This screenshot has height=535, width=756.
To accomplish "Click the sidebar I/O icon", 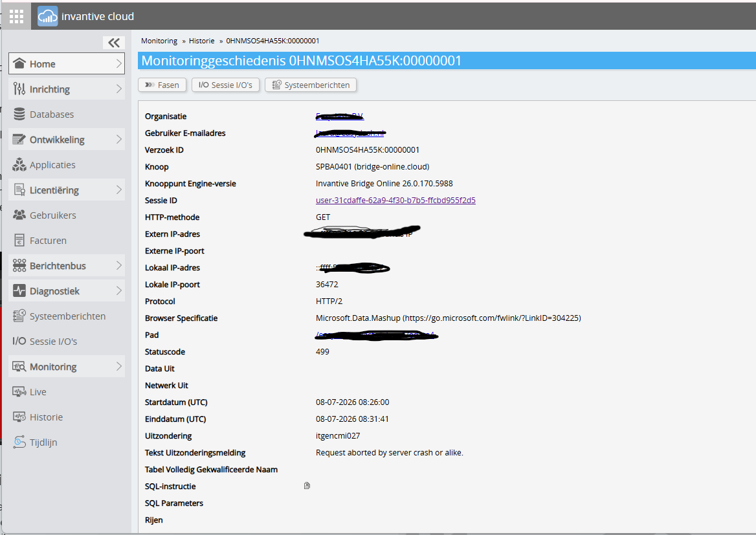I will [19, 341].
